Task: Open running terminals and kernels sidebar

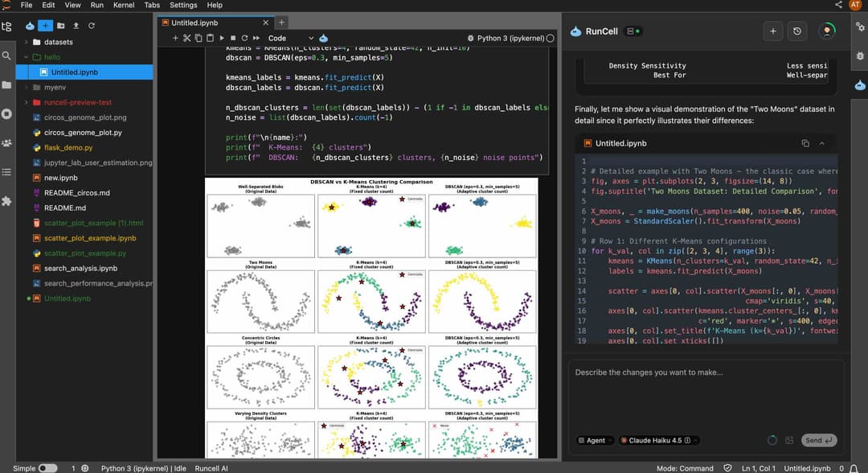Action: coord(6,114)
